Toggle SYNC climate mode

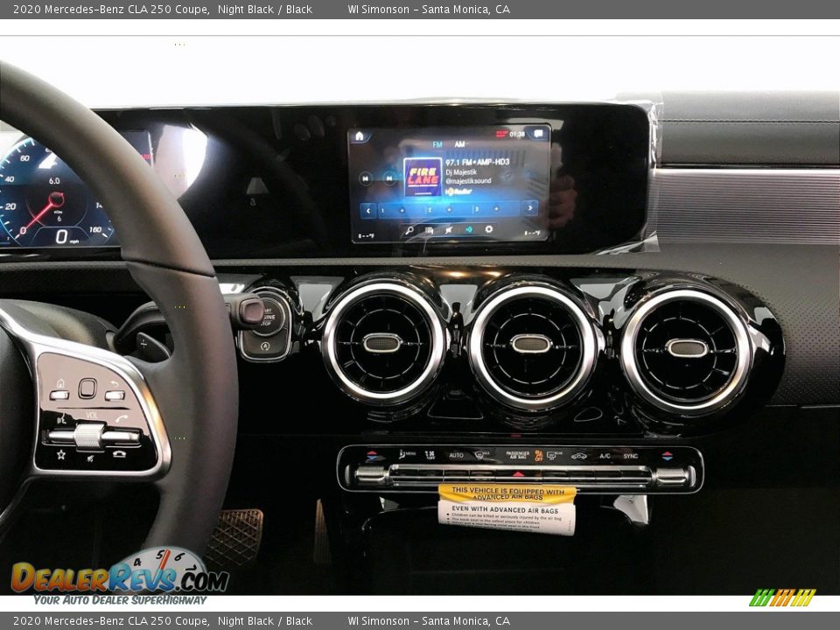(x=631, y=454)
